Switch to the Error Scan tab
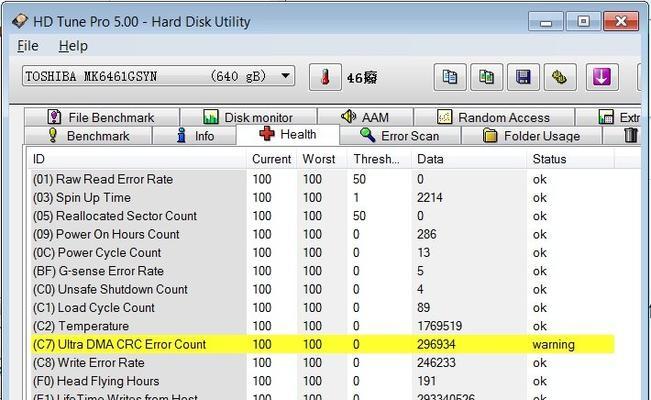The height and width of the screenshot is (400, 651). 399,135
